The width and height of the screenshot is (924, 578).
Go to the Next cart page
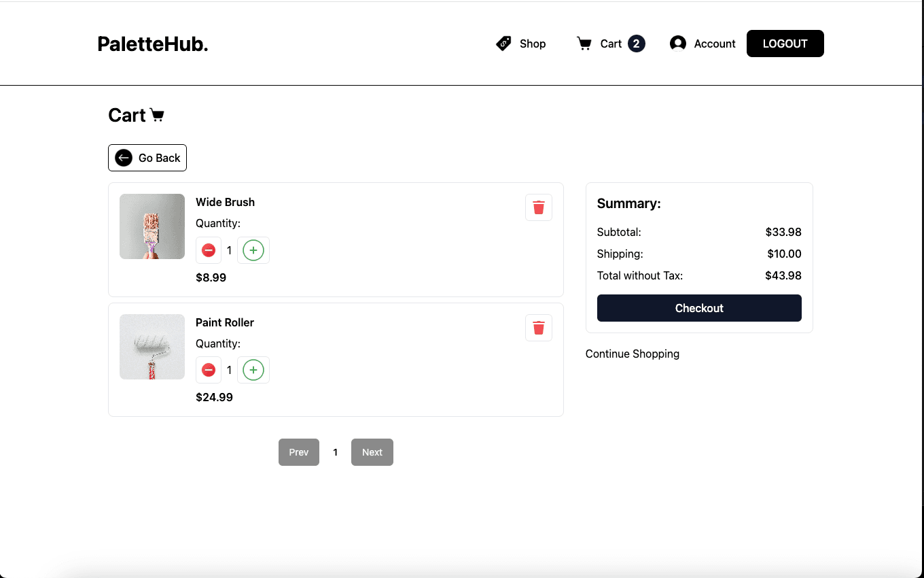[372, 452]
